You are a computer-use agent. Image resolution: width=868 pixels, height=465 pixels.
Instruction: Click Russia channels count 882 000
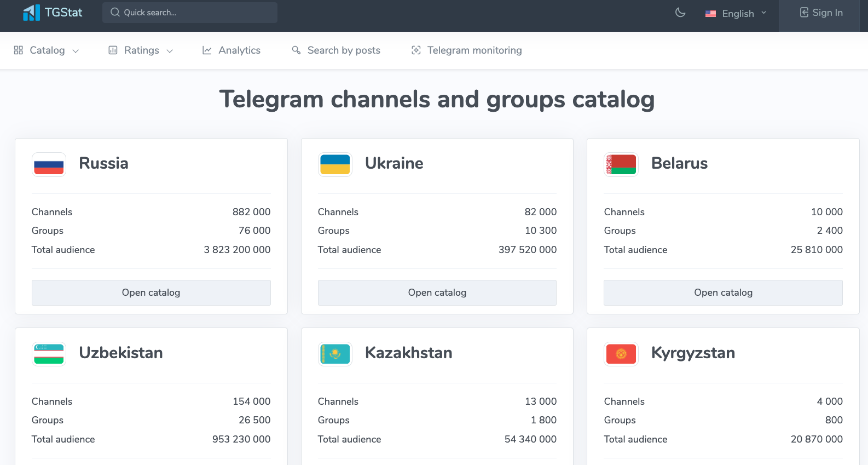tap(251, 212)
